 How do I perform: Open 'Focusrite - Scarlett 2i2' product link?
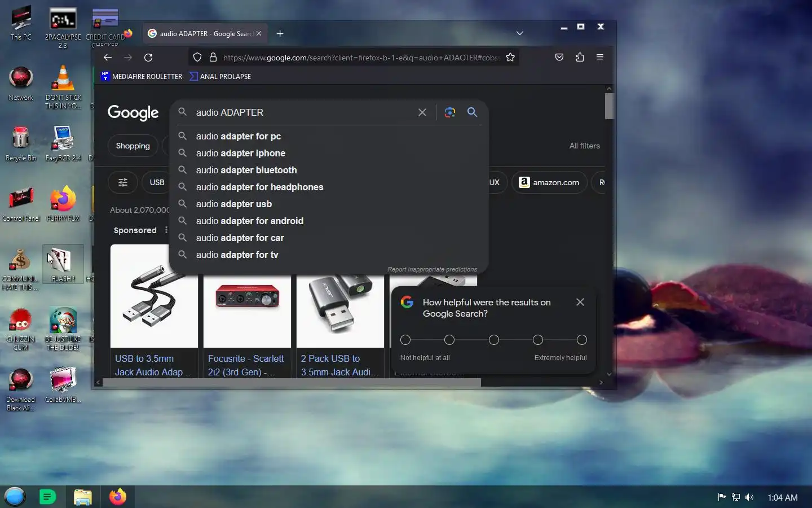pos(246,365)
